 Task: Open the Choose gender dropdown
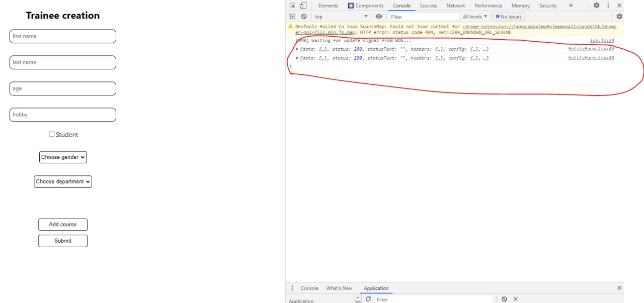coord(63,157)
